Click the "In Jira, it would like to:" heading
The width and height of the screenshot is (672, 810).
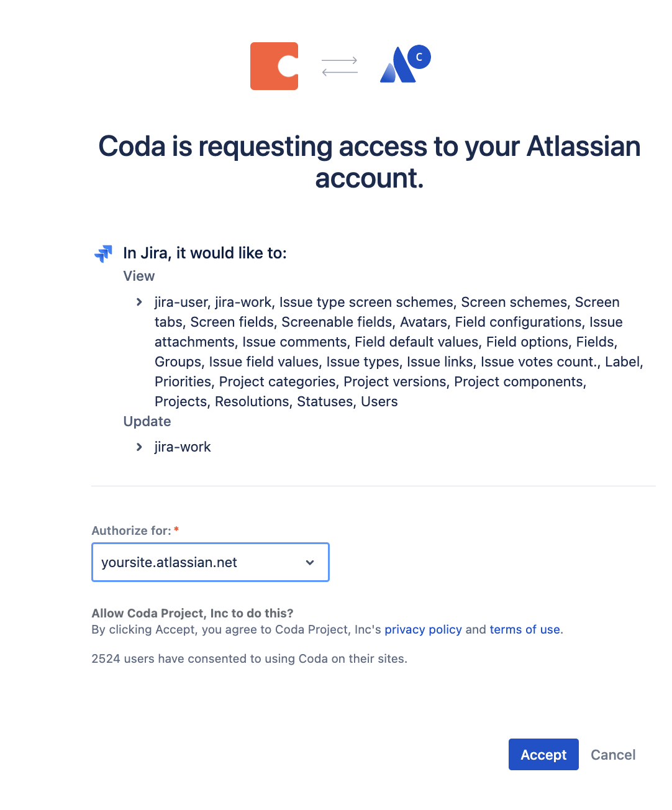[205, 253]
